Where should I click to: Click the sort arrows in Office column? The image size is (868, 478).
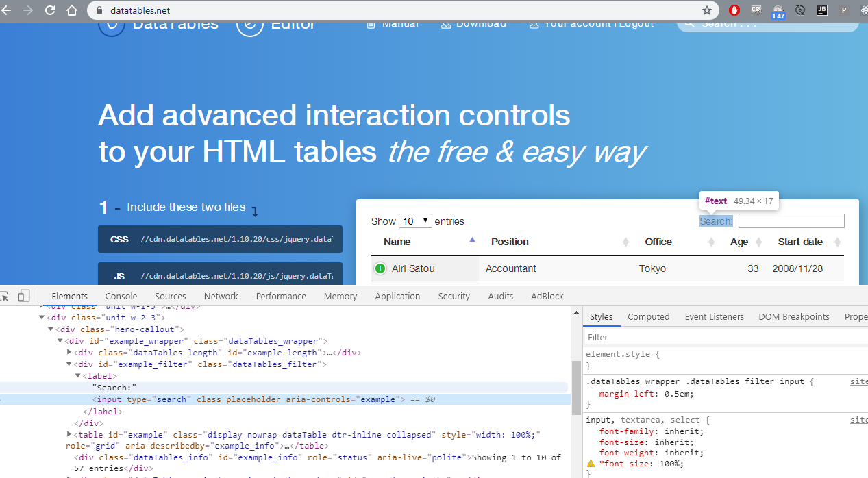[711, 242]
